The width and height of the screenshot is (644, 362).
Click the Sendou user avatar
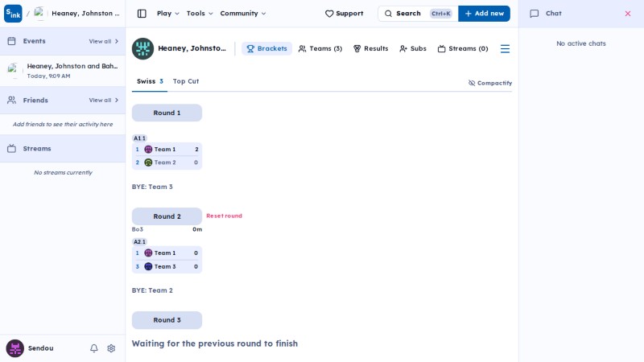15,348
